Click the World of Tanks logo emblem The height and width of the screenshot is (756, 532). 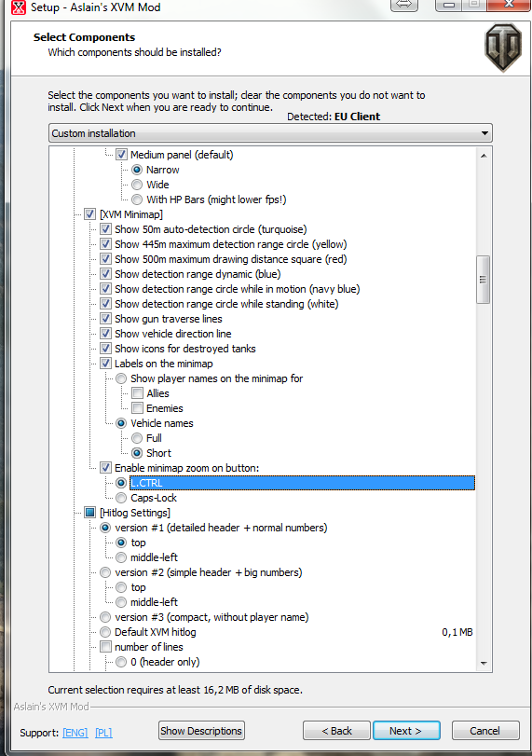pyautogui.click(x=503, y=48)
